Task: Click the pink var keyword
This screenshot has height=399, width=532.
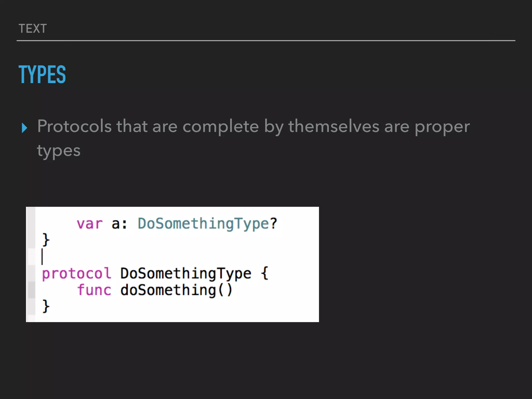Action: [90, 224]
